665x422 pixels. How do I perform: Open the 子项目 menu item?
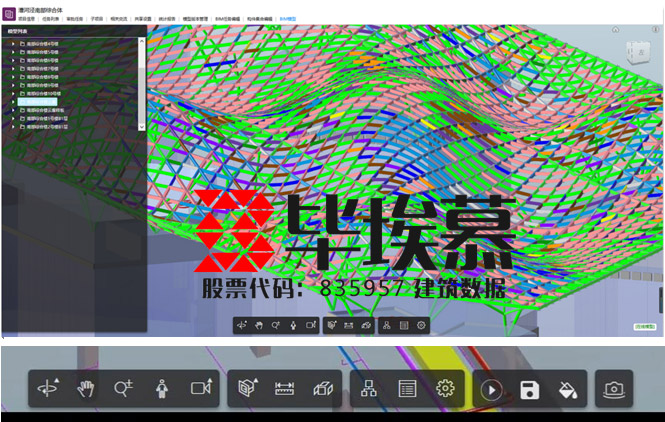coord(97,19)
